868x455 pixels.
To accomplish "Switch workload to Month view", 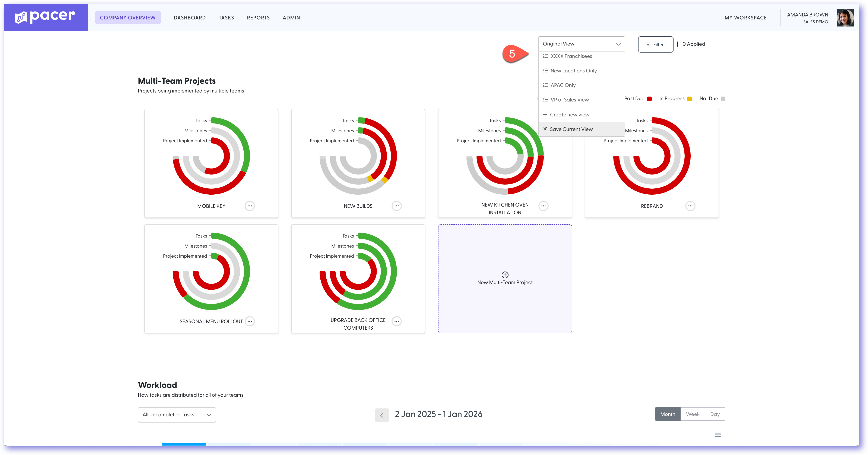I will 668,414.
